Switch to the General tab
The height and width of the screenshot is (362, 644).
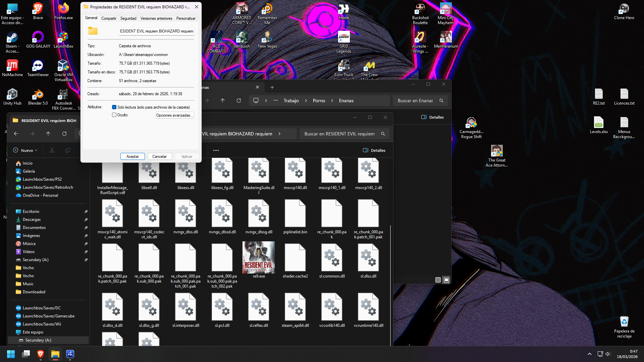coord(91,18)
